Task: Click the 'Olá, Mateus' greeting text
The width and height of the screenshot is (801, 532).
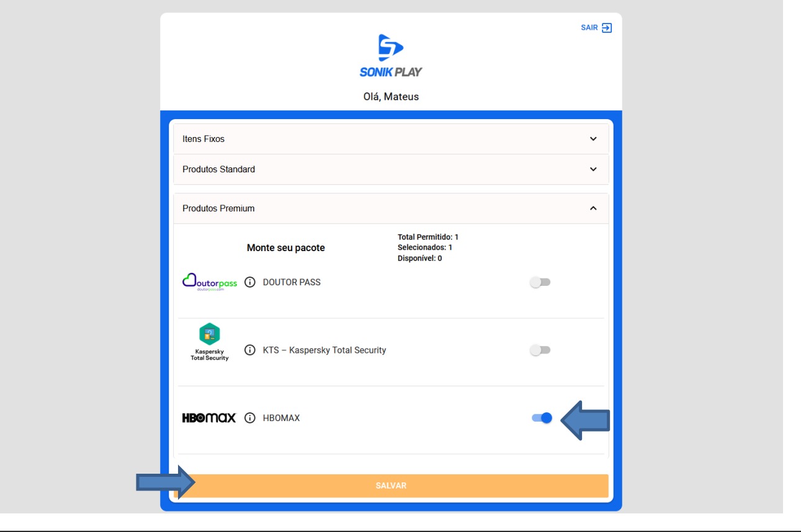Action: (391, 97)
